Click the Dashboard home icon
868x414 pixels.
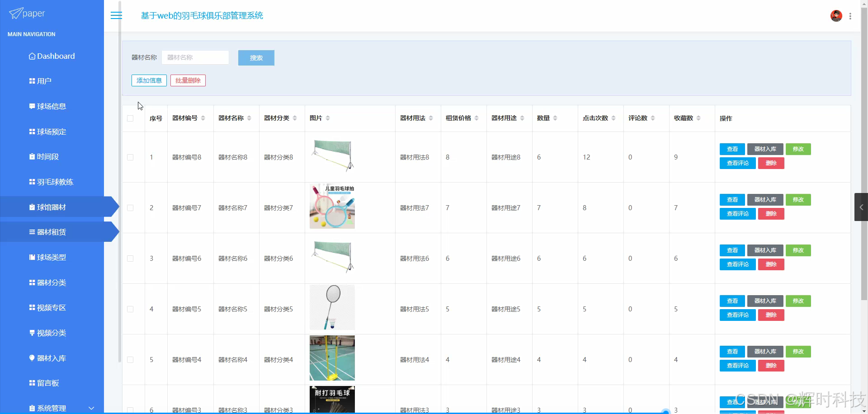tap(32, 56)
